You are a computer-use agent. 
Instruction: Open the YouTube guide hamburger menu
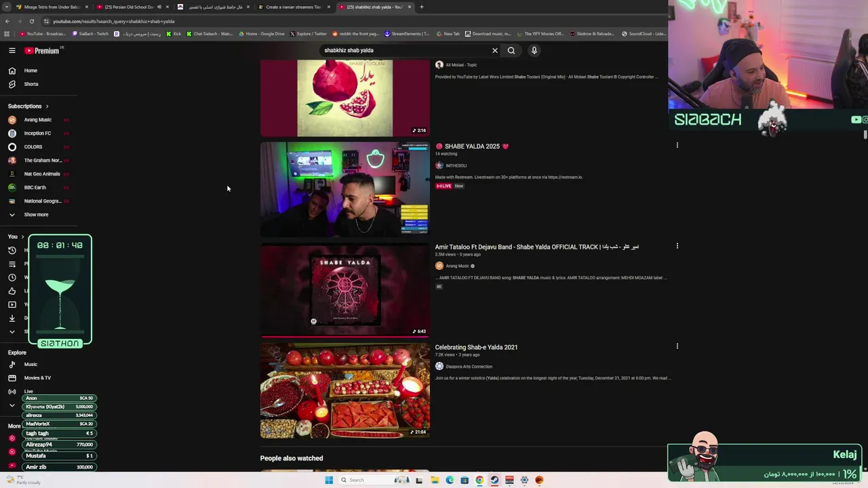tap(12, 50)
